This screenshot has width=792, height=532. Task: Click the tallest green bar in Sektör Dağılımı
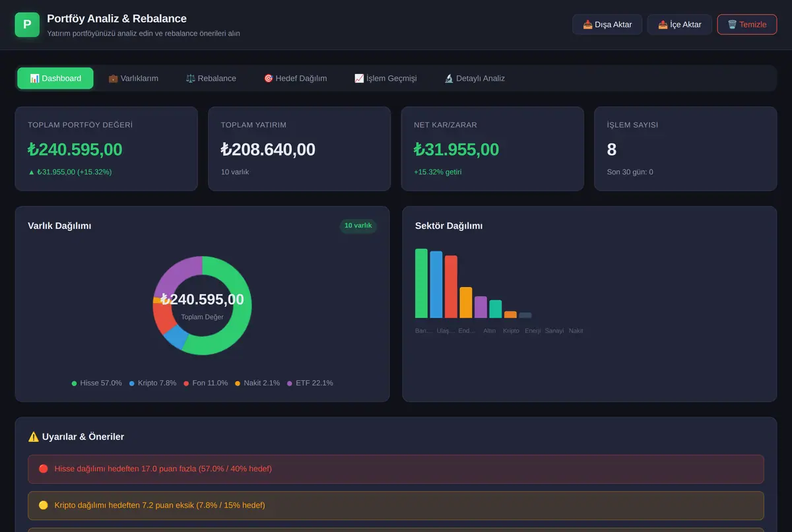tap(421, 283)
